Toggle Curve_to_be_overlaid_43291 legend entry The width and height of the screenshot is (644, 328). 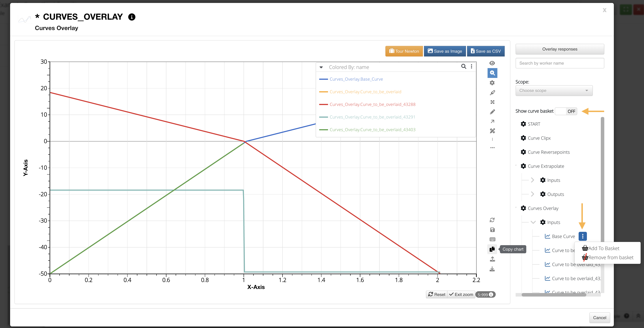tap(372, 117)
